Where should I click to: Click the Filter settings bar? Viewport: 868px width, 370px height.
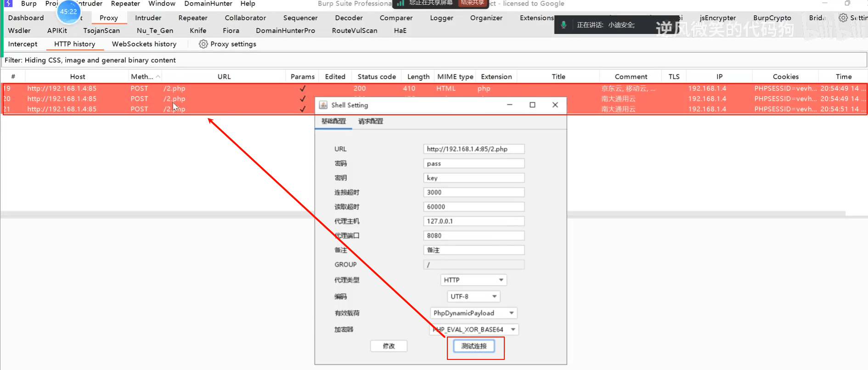pos(434,60)
